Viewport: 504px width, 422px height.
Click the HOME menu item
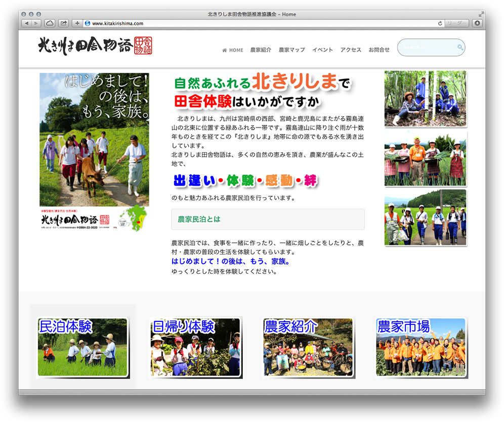pyautogui.click(x=233, y=50)
